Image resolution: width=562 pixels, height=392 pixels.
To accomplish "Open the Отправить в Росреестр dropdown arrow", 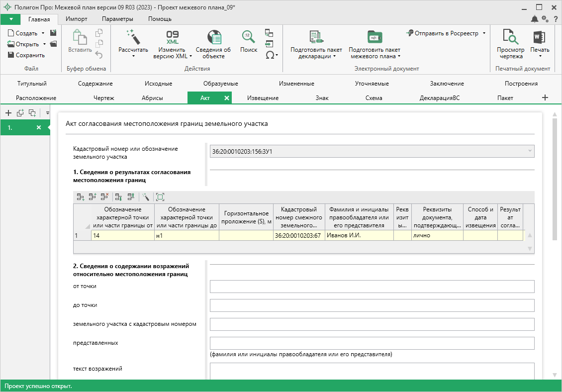I will pos(484,33).
